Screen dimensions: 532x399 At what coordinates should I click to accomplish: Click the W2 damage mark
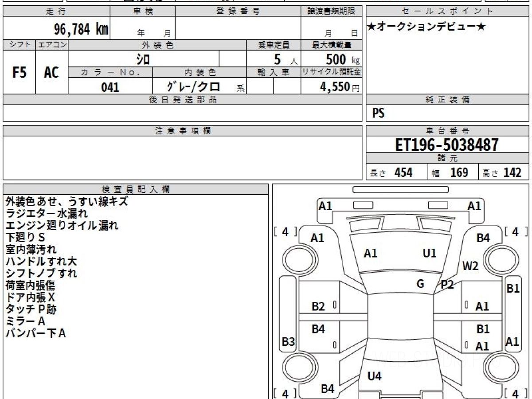click(470, 266)
